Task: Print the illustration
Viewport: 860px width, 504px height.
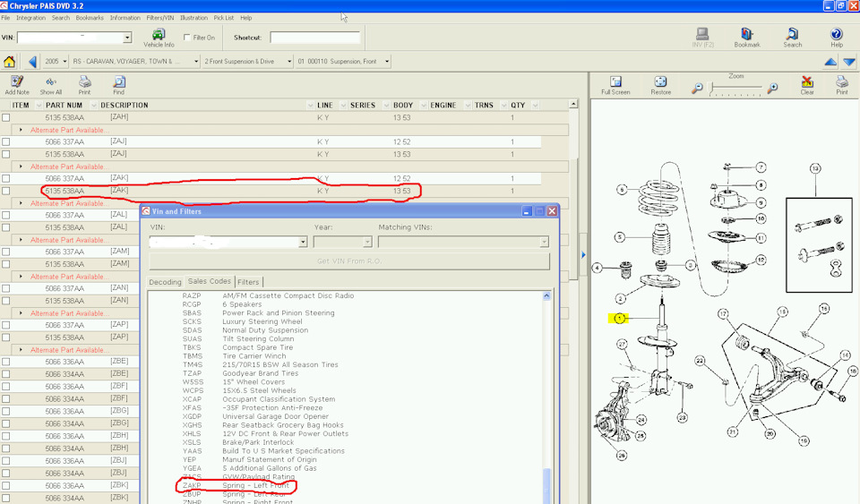Action: (x=842, y=85)
